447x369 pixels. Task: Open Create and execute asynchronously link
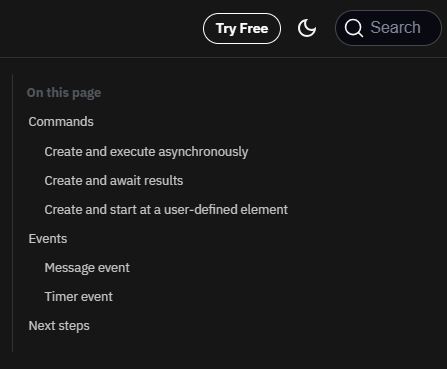(x=146, y=152)
